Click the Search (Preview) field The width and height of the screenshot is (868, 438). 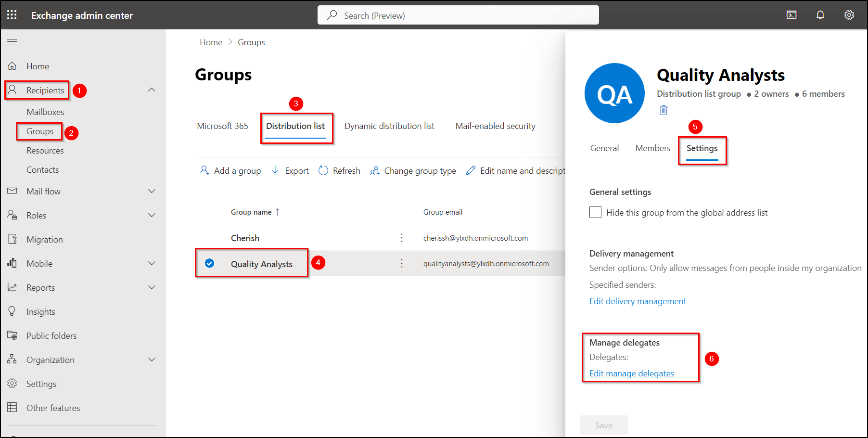[x=458, y=15]
